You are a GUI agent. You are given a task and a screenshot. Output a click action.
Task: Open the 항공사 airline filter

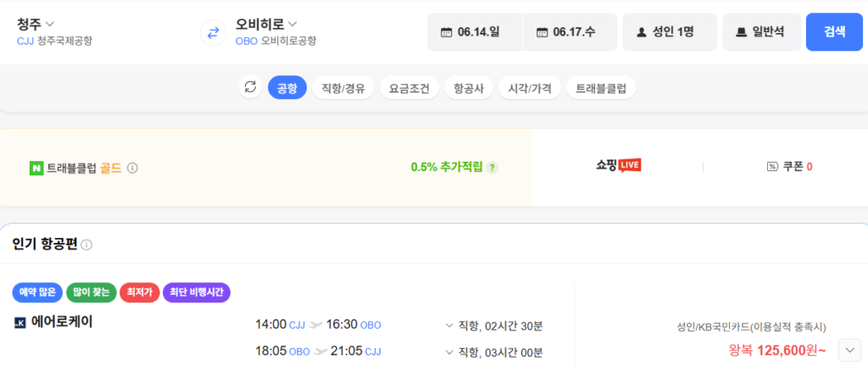pos(473,88)
